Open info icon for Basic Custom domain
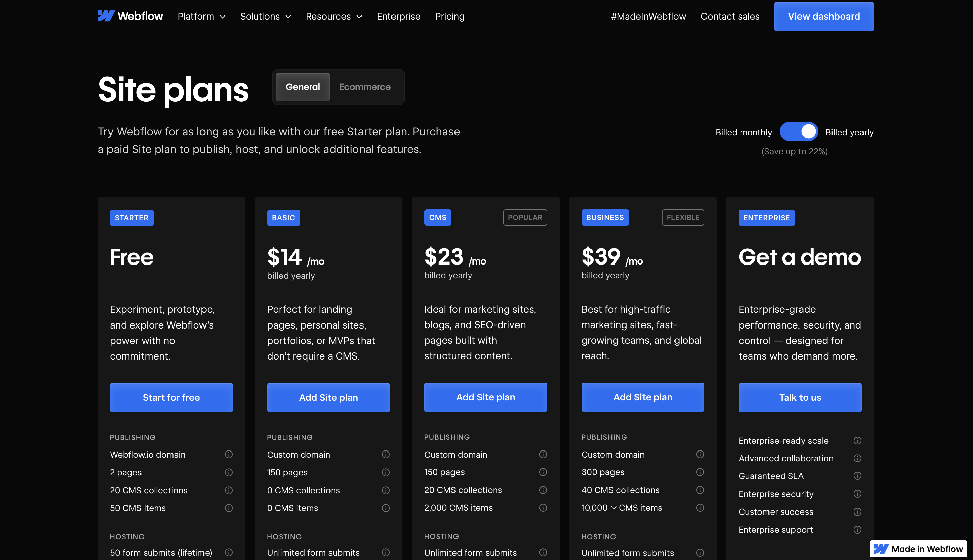The width and height of the screenshot is (973, 560). (386, 454)
